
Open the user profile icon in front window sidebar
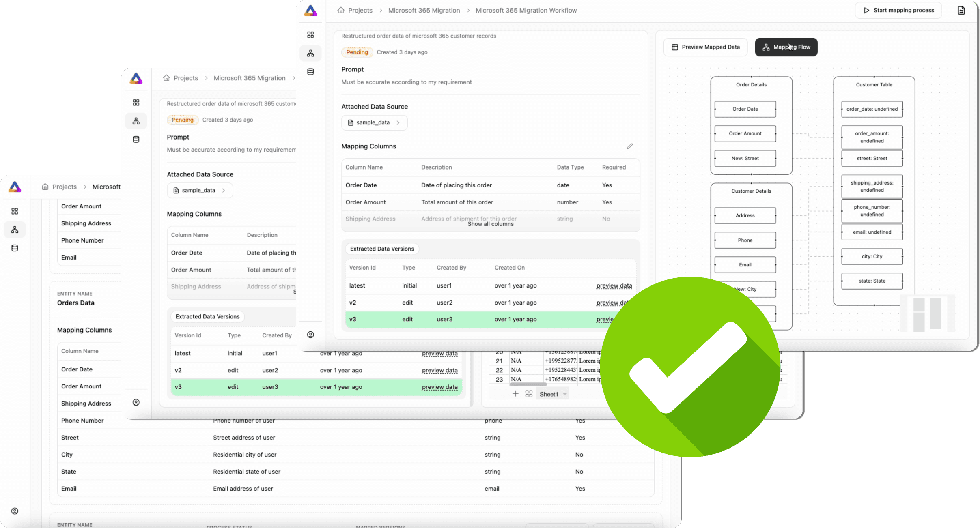point(310,335)
